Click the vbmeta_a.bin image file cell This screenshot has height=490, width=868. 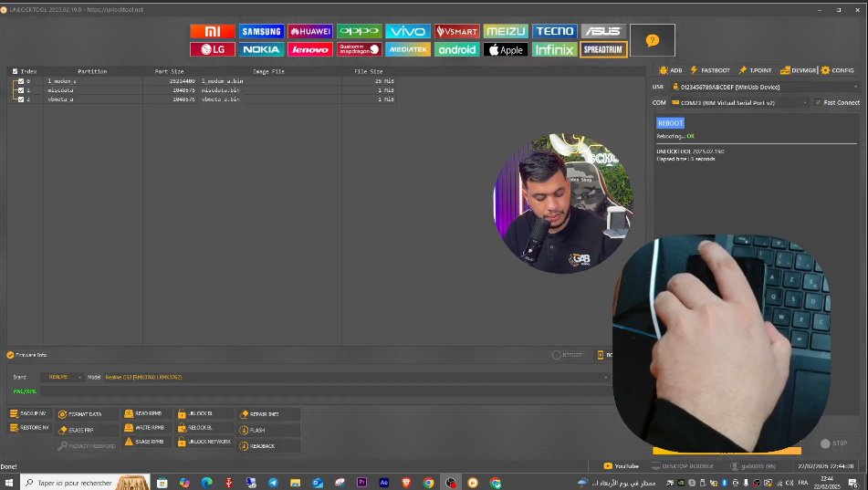(220, 99)
